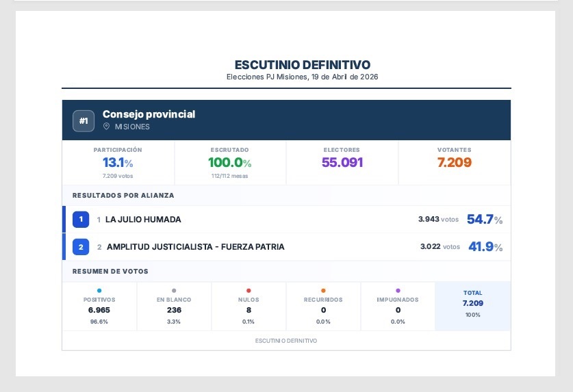Select the ELECTORES 55.091 stat card
The width and height of the screenshot is (573, 392).
pos(342,162)
